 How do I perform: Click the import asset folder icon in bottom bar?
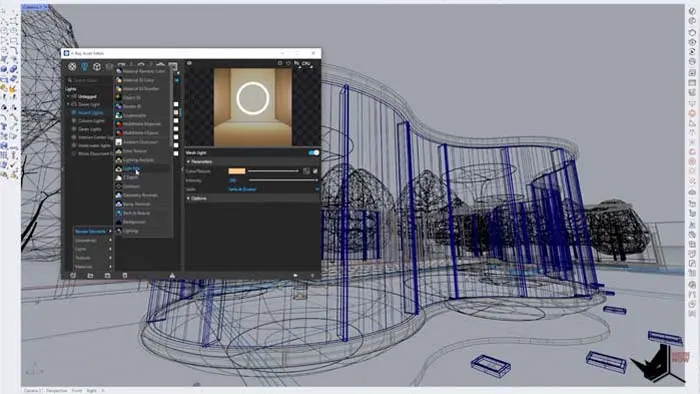tap(90, 275)
